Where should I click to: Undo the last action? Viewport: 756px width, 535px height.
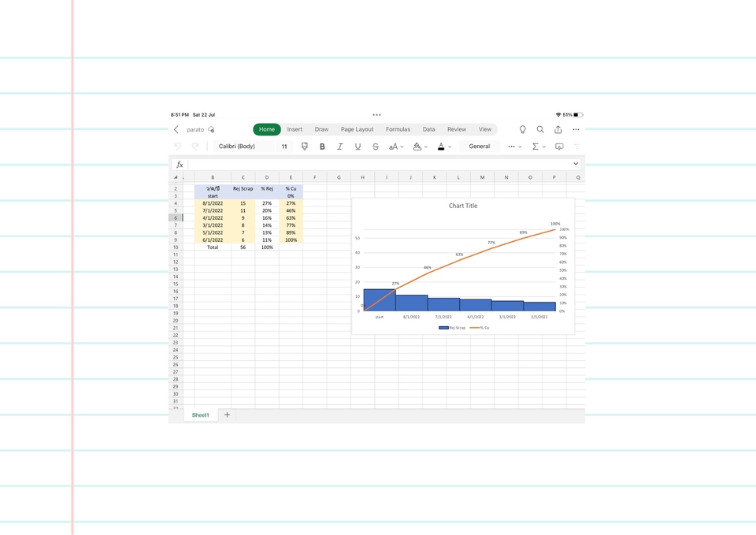(x=178, y=147)
